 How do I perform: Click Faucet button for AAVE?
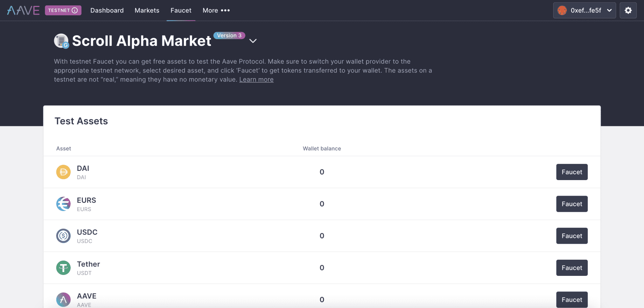pos(572,300)
